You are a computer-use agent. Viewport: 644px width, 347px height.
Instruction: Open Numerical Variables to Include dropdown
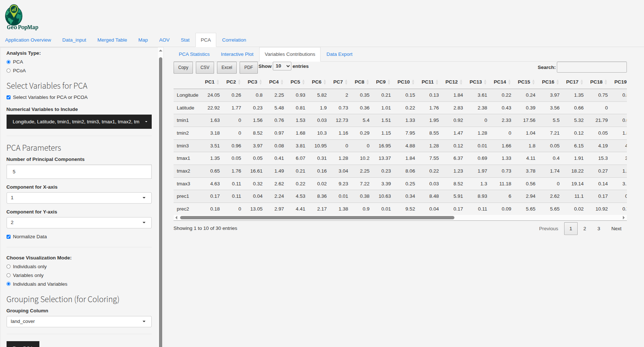pos(79,122)
